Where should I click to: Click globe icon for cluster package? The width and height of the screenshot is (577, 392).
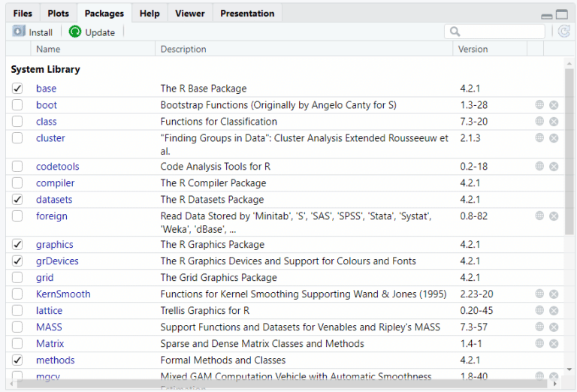539,138
